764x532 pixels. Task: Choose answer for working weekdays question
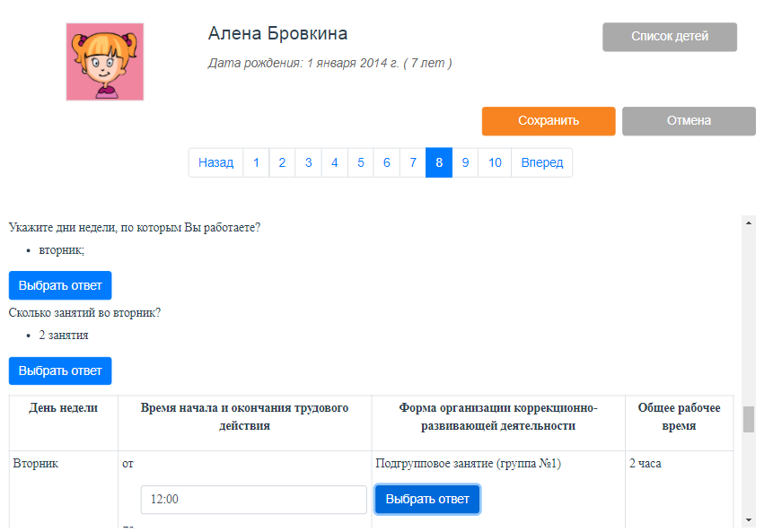point(60,285)
